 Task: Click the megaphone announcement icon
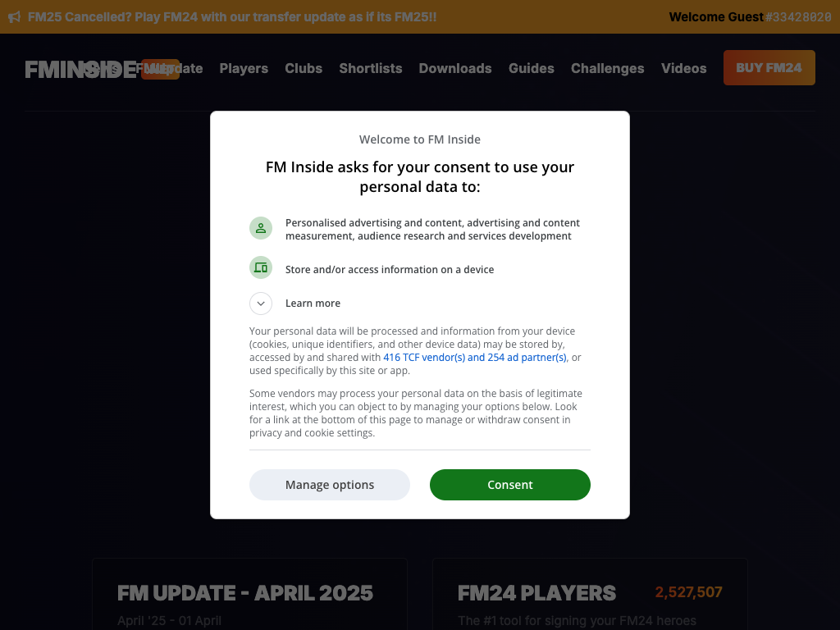tap(14, 16)
